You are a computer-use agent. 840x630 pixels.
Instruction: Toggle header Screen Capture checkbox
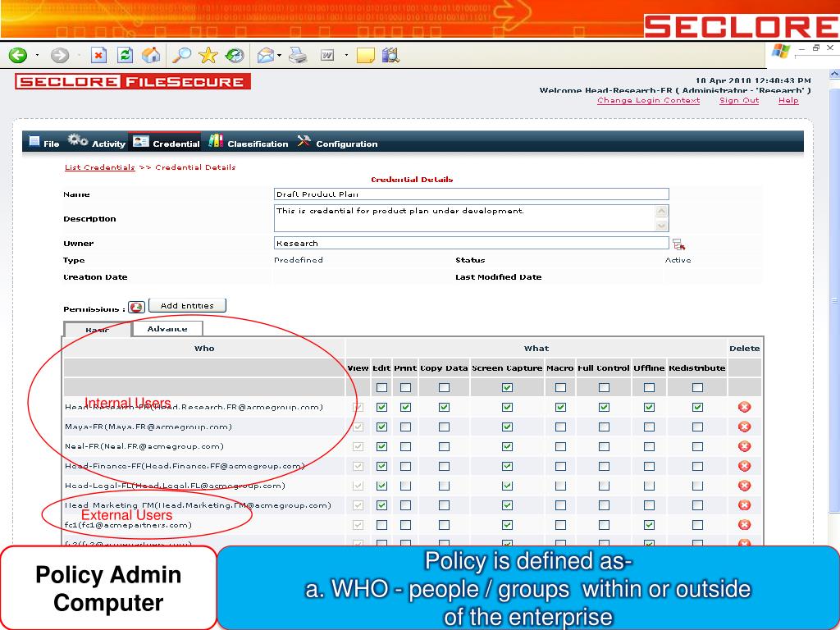coord(507,387)
